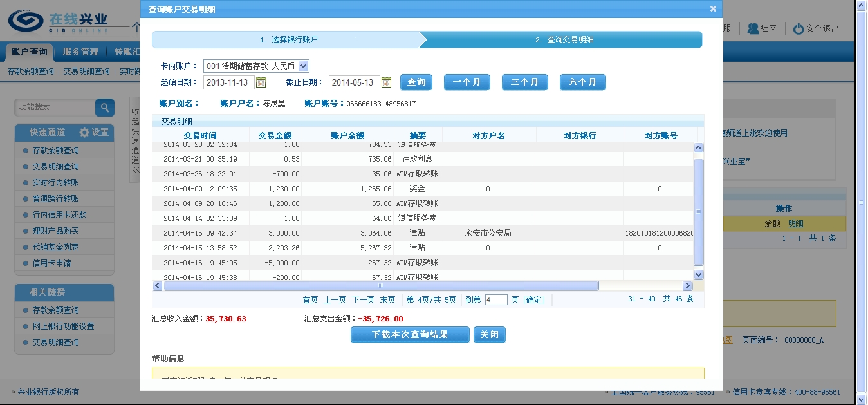Viewport: 868px width, 405px height.
Task: Click the 安全退出 power icon
Action: coord(798,29)
